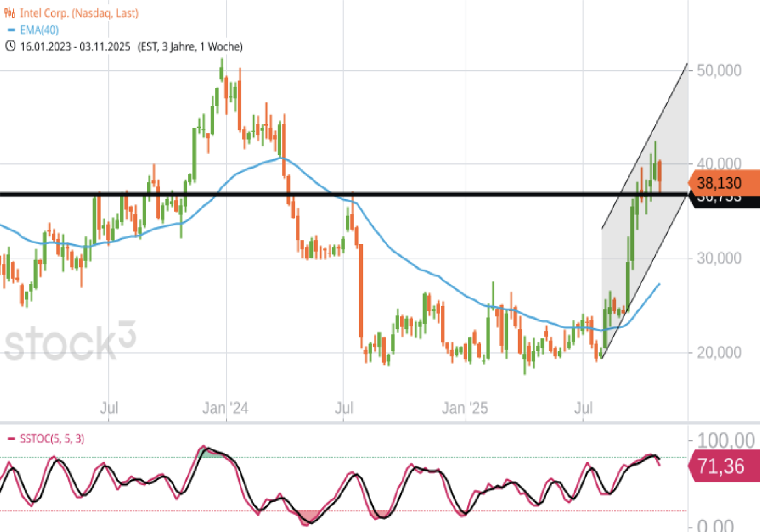Click the (EST, 3 Jahre, 1 Woche) timeframe text
The image size is (760, 532).
190,46
